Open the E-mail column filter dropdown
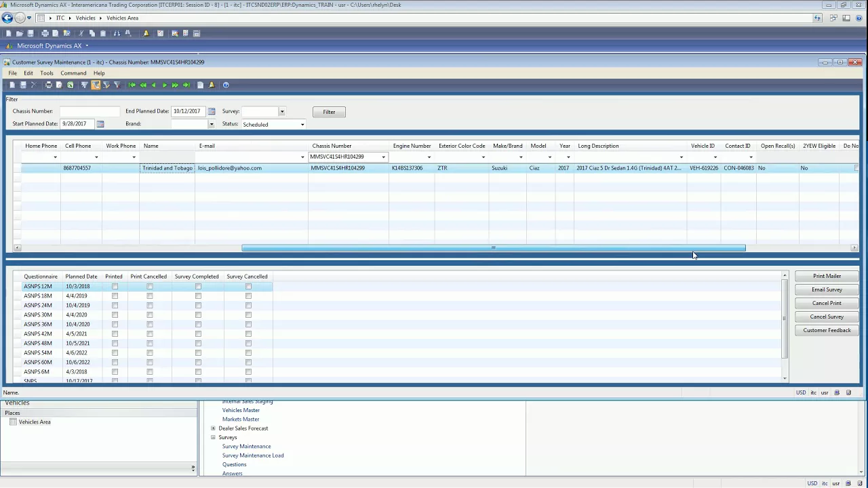This screenshot has width=868, height=488. pos(302,157)
